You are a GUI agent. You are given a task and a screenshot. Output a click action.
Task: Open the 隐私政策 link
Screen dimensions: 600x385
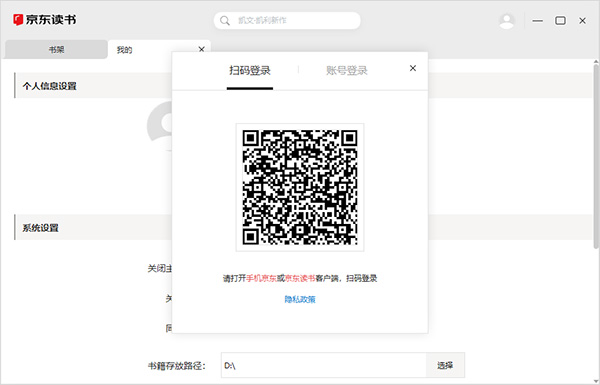click(x=300, y=299)
